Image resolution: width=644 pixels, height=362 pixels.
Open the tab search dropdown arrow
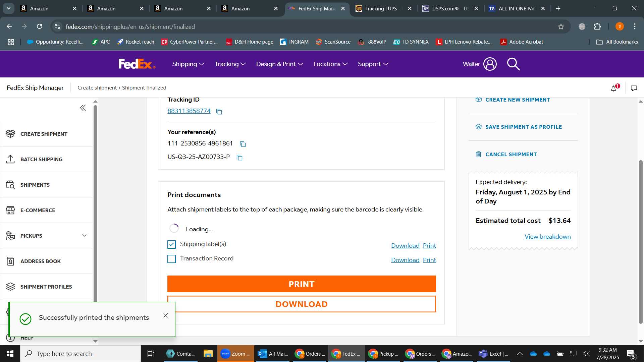8,8
